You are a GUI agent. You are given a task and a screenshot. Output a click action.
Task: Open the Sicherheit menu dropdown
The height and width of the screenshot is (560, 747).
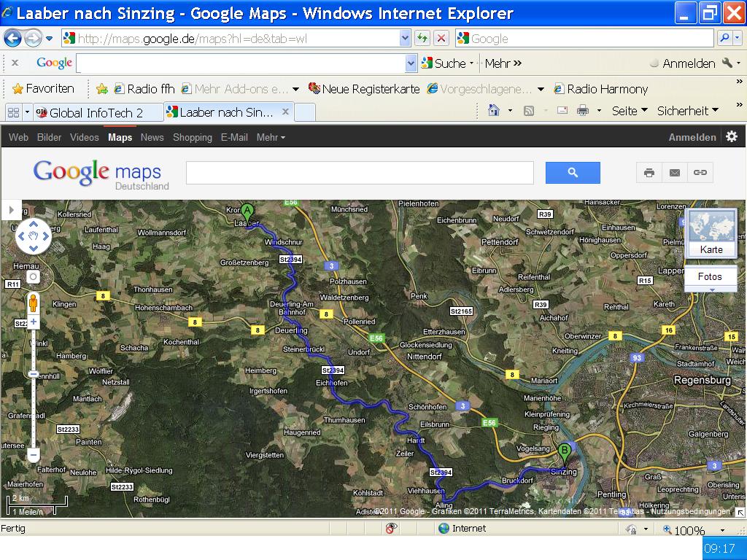[x=687, y=111]
